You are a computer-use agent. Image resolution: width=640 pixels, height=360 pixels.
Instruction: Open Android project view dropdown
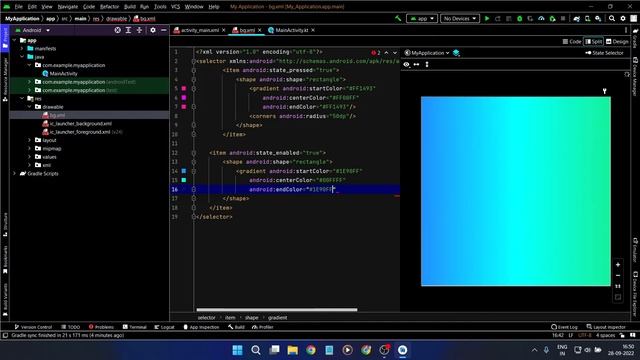[33, 30]
